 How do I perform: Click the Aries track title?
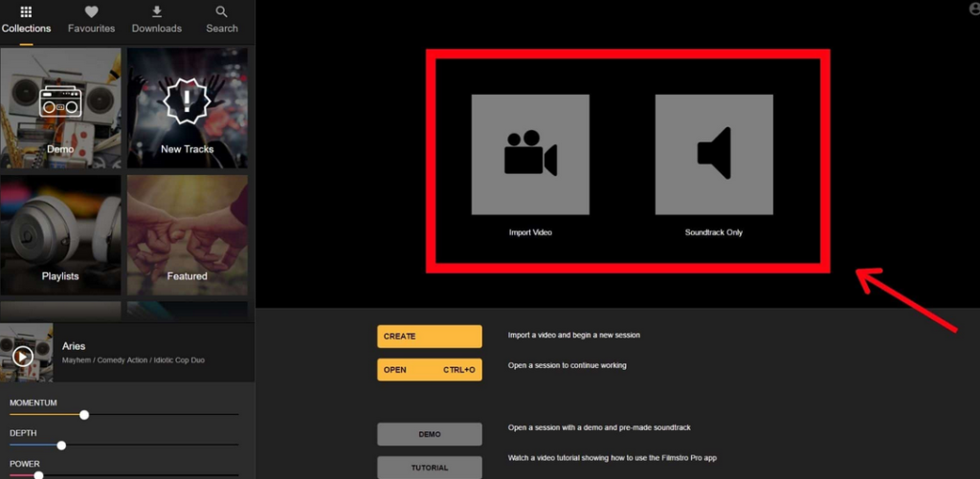pos(74,346)
